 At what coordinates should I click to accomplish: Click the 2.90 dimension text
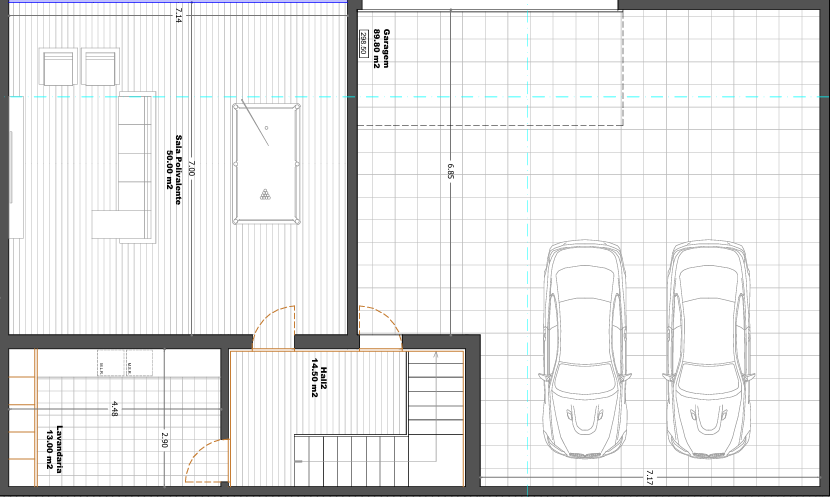pos(165,440)
